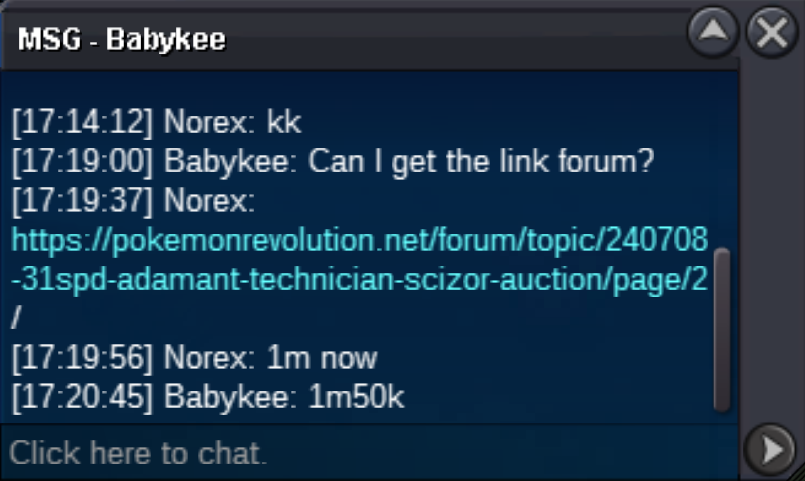Viewport: 805px width, 481px height.
Task: Click the Babykee name in title
Action: [166, 40]
